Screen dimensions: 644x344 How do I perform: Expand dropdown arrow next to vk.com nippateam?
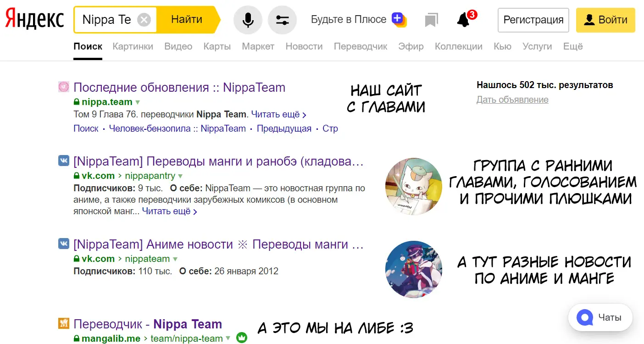[x=175, y=259]
